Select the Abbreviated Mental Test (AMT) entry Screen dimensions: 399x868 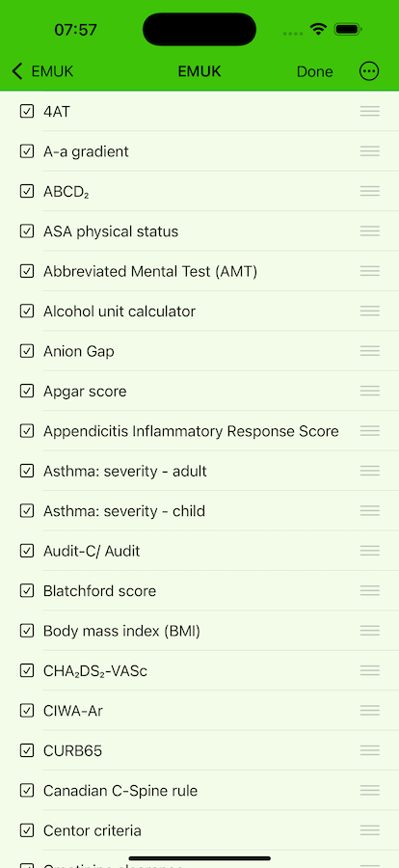pos(199,271)
